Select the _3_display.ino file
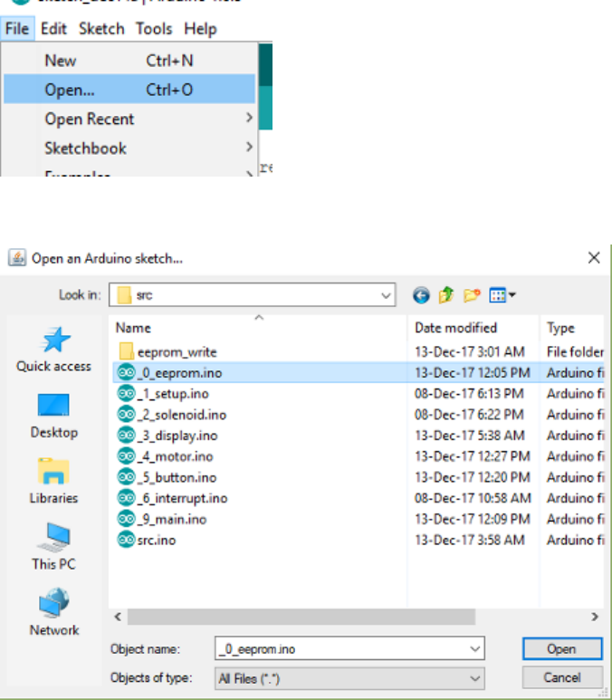The image size is (612, 700). (x=167, y=436)
